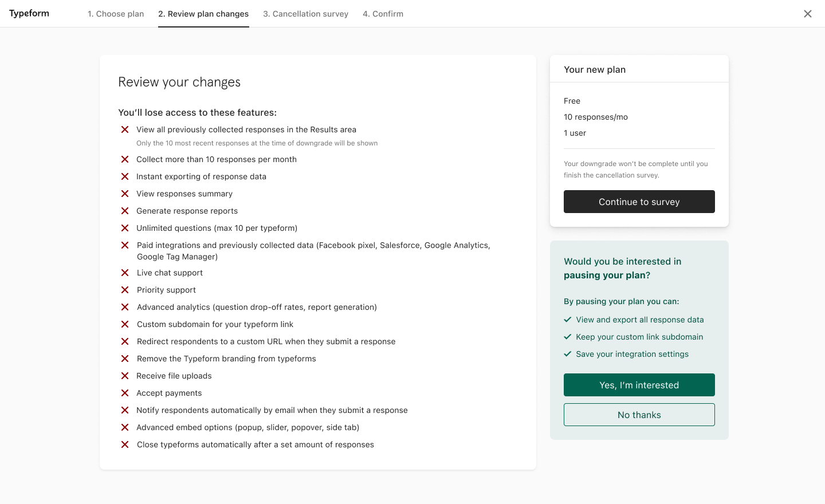Click the Typeform logo
825x504 pixels.
(29, 14)
